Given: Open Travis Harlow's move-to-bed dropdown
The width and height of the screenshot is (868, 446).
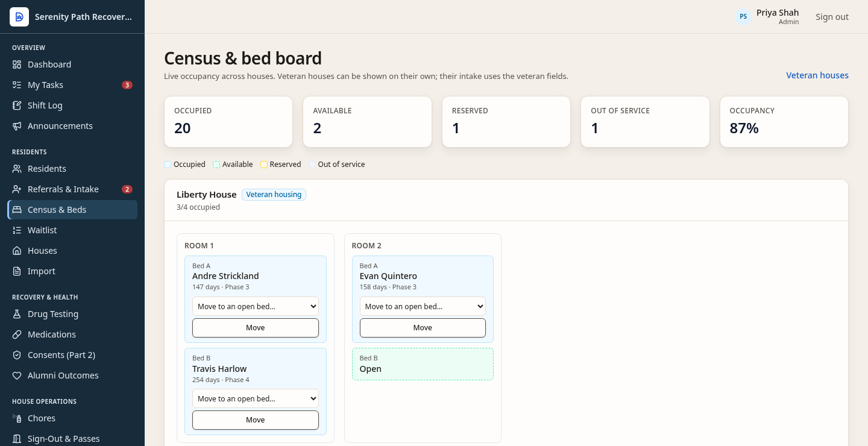Looking at the screenshot, I should 256,398.
